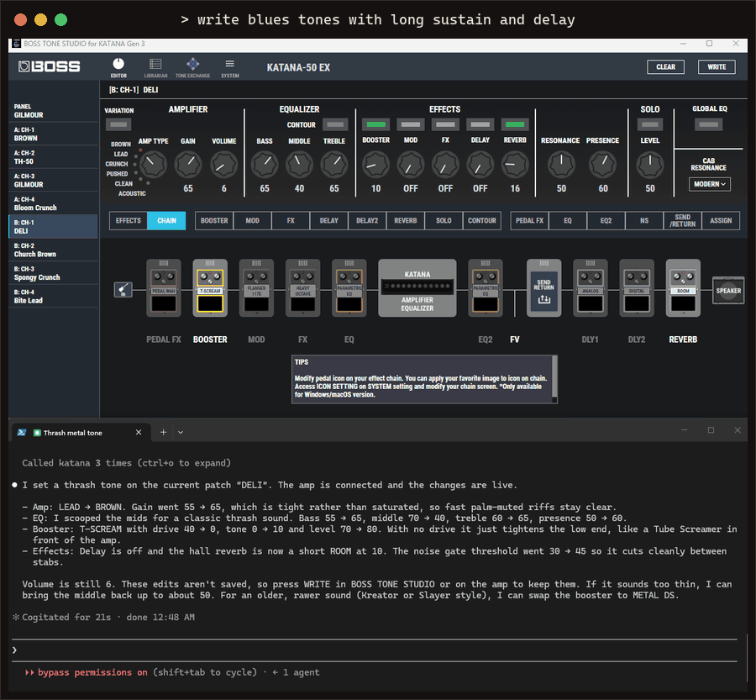Image resolution: width=756 pixels, height=700 pixels.
Task: Open the System menu icon
Action: pos(230,67)
